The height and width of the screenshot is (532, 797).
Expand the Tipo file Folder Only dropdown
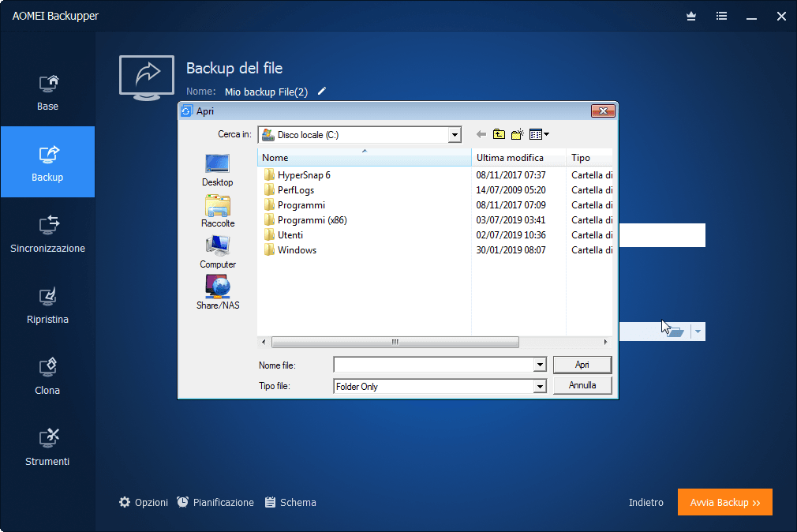coord(540,387)
